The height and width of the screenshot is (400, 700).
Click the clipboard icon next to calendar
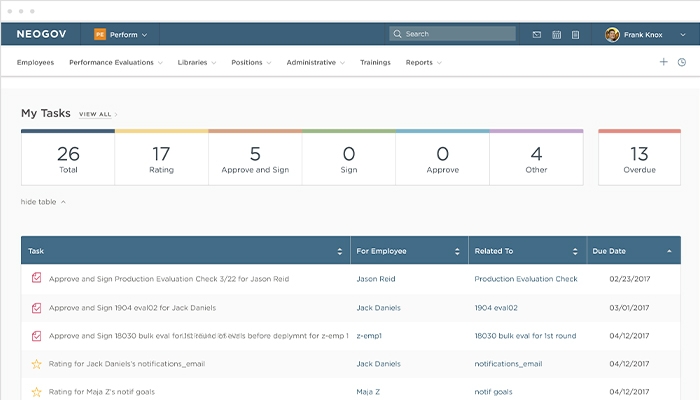[576, 34]
